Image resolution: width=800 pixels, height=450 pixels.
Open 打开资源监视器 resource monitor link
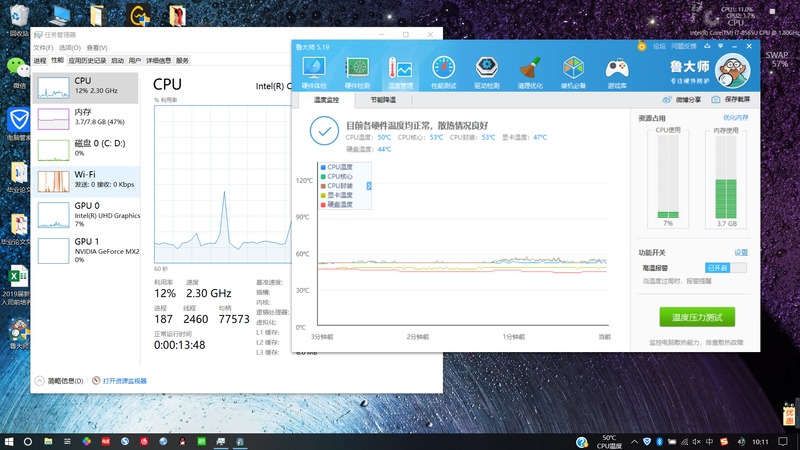pos(124,381)
